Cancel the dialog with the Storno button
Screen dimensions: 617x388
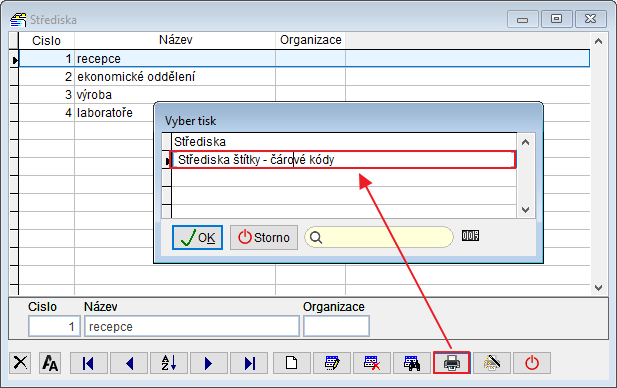264,237
